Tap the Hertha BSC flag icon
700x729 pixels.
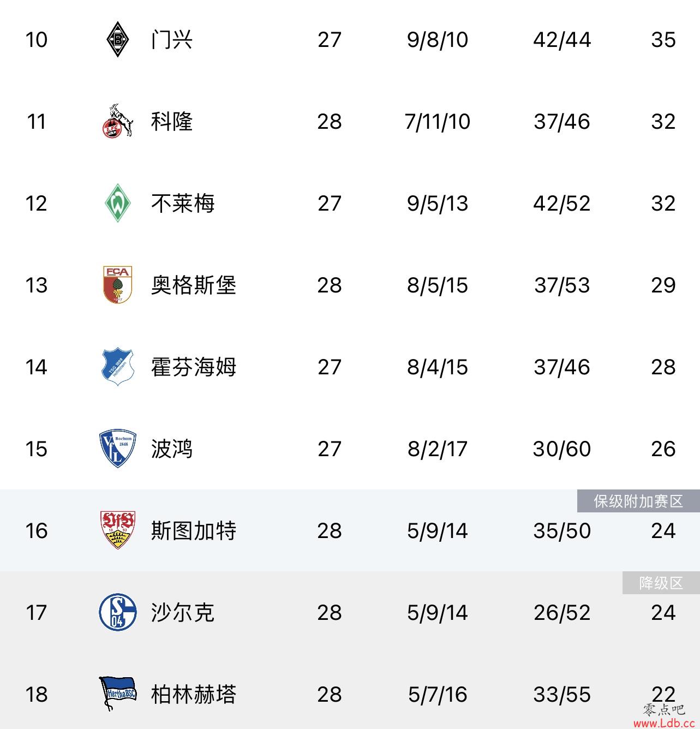(117, 694)
